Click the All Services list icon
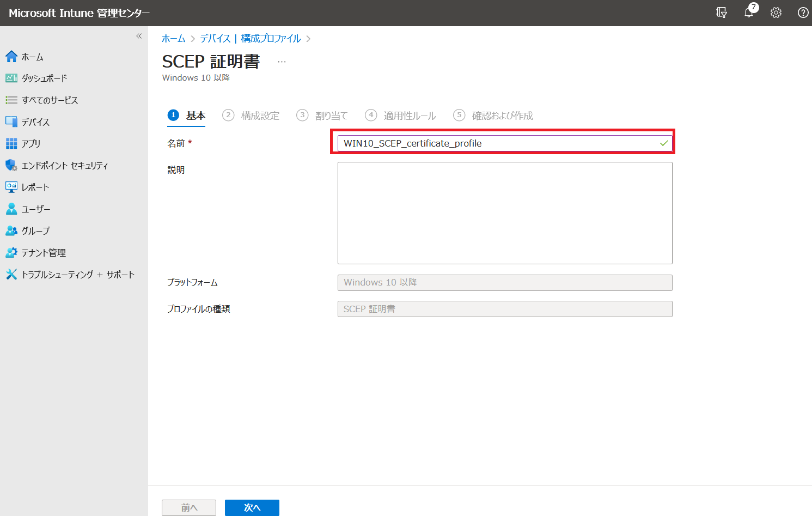 tap(11, 100)
